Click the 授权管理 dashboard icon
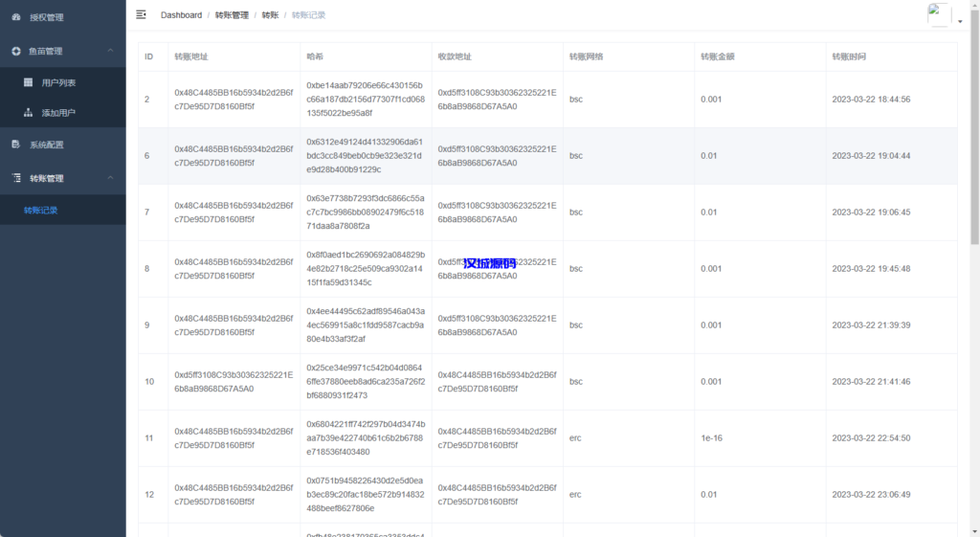The width and height of the screenshot is (980, 537). (15, 17)
